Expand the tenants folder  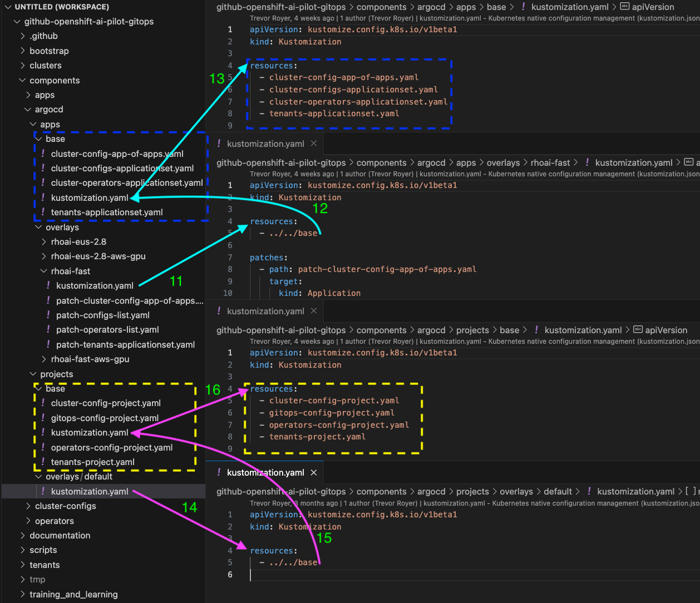tap(22, 565)
